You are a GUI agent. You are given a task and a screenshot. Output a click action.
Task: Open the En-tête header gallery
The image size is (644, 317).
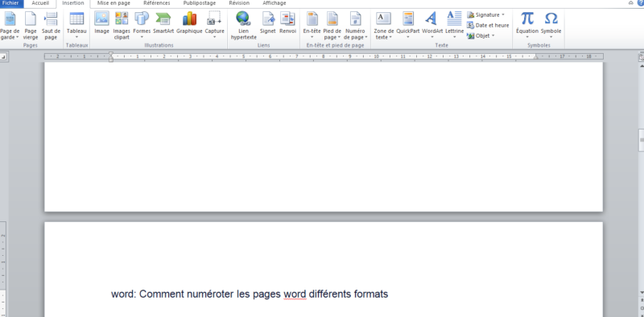click(312, 26)
